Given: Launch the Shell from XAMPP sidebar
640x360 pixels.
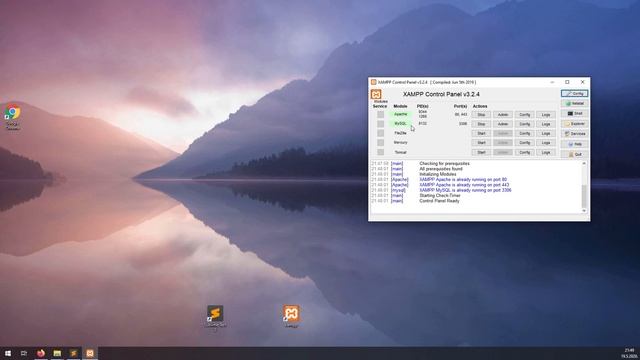Looking at the screenshot, I should (574, 113).
